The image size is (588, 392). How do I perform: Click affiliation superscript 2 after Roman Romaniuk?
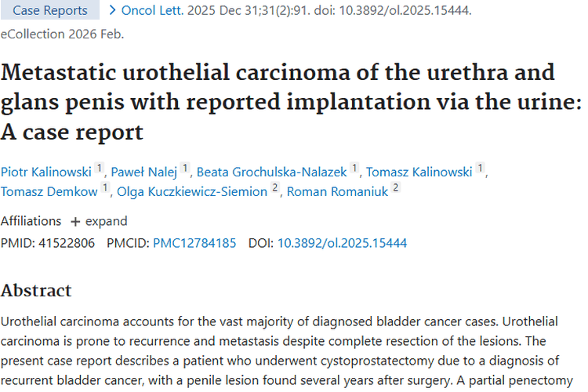[x=396, y=188]
